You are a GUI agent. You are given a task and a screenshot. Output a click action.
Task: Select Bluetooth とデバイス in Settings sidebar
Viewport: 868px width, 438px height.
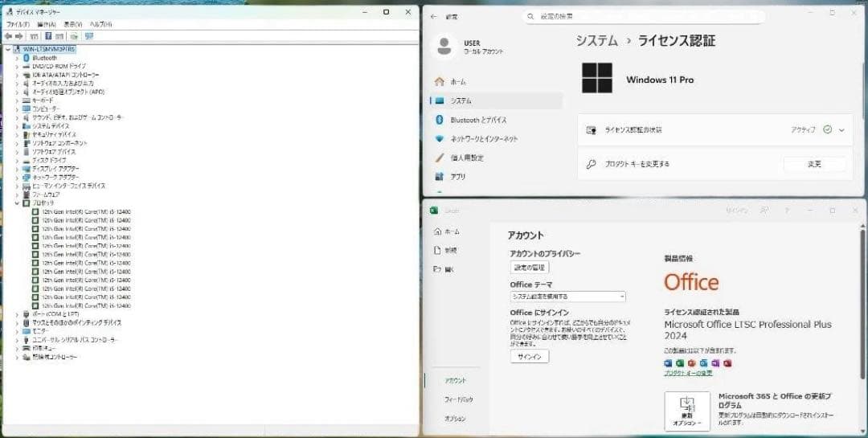coord(496,120)
